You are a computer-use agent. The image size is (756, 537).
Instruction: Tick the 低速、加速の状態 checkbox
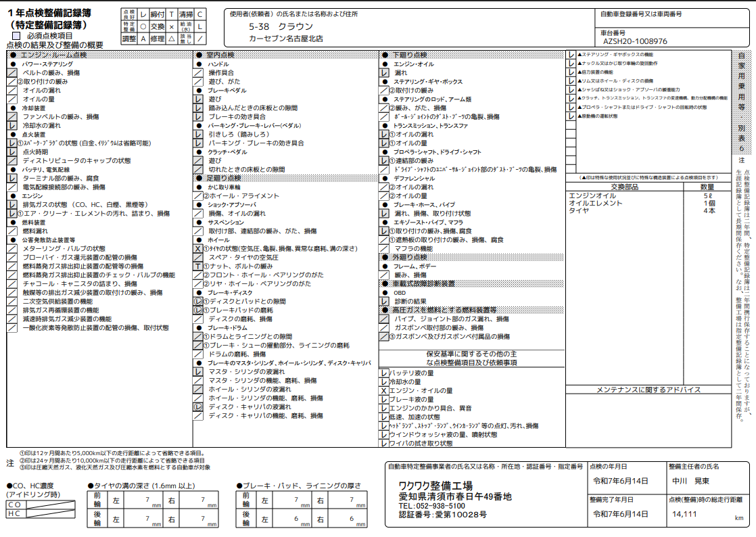tap(384, 417)
